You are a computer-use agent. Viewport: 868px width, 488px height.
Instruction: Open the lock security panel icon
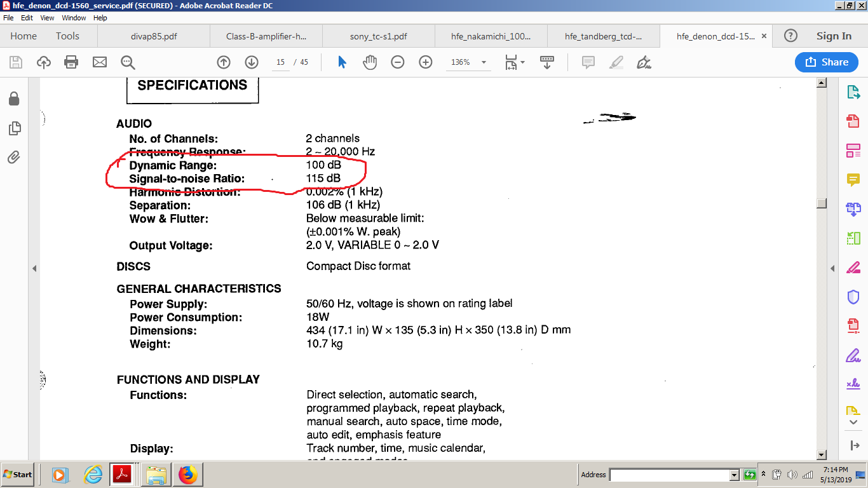(x=14, y=98)
